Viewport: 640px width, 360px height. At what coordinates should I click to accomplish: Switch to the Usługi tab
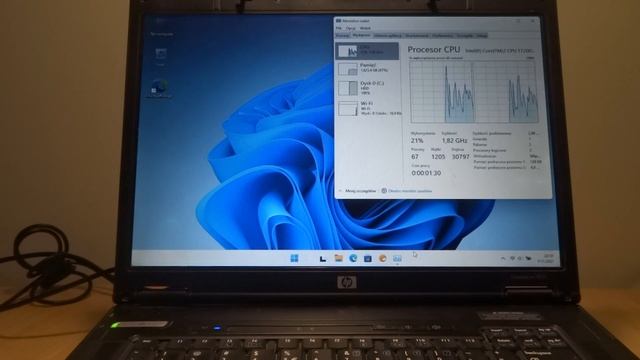[482, 36]
